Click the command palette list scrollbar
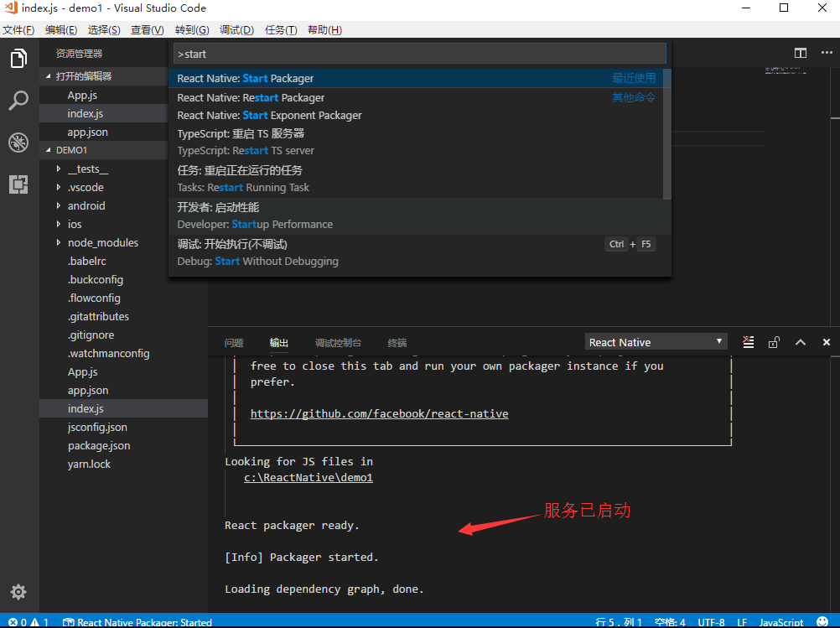Viewport: 840px width, 628px height. pos(667,134)
